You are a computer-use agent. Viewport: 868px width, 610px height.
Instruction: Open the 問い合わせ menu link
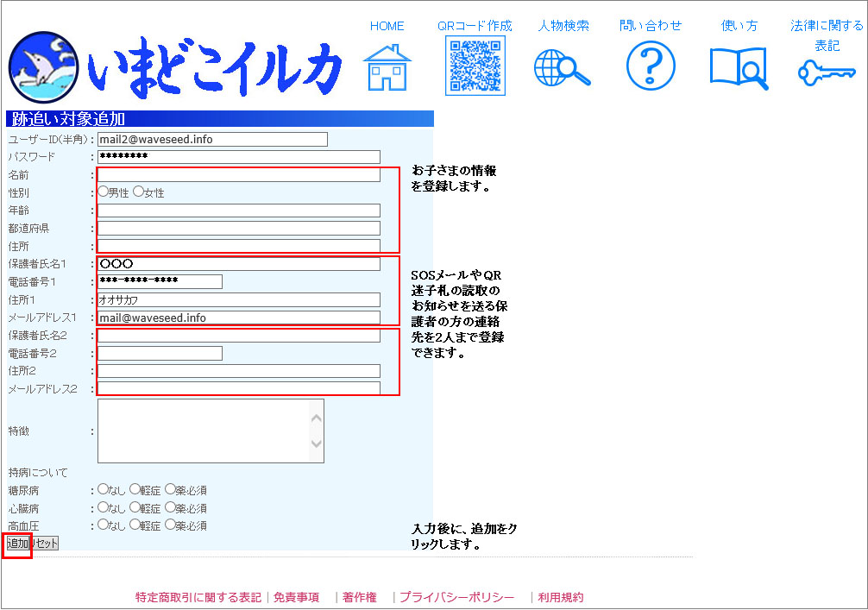click(x=651, y=26)
